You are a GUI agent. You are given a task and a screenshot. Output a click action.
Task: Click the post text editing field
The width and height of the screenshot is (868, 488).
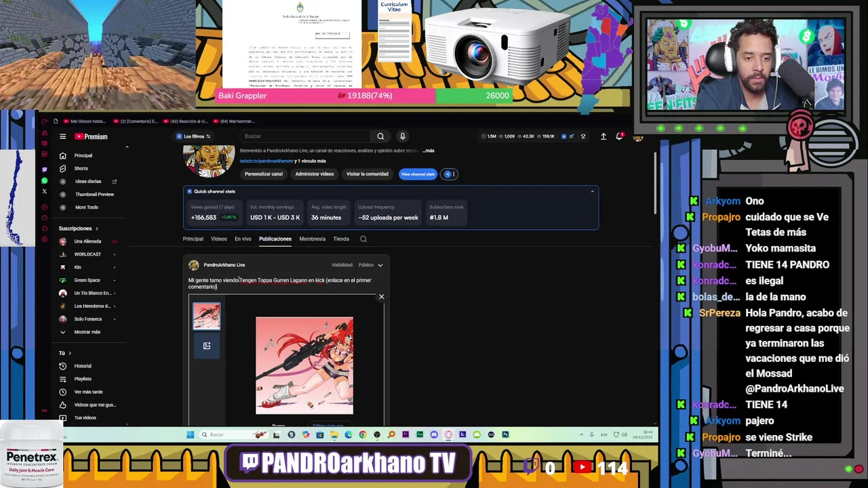pyautogui.click(x=285, y=283)
